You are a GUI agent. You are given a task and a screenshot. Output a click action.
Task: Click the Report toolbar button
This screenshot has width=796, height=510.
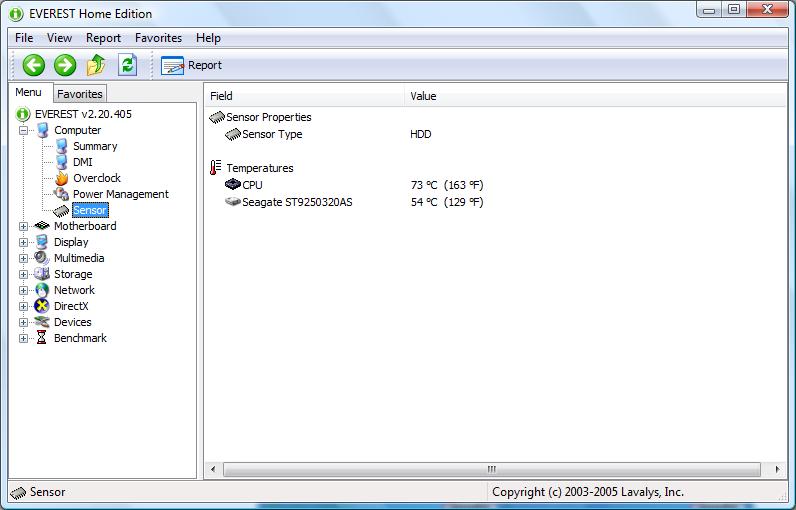click(191, 65)
